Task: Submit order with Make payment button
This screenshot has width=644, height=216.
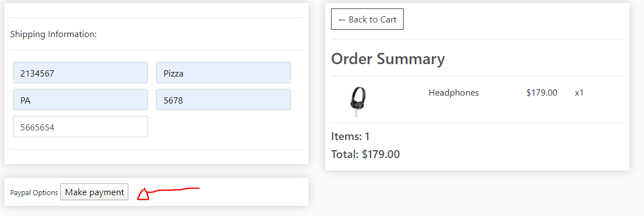Action: point(94,192)
